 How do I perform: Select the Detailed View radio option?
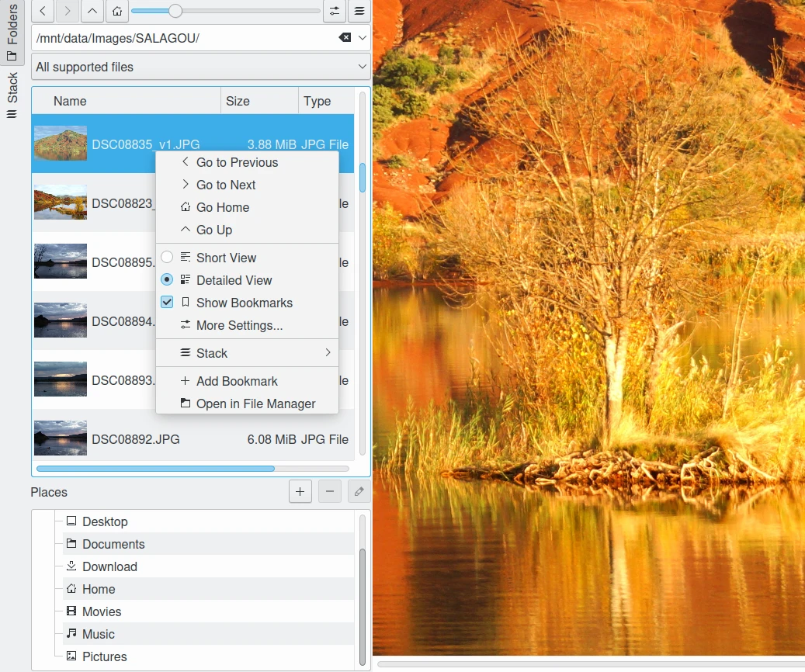tap(167, 280)
